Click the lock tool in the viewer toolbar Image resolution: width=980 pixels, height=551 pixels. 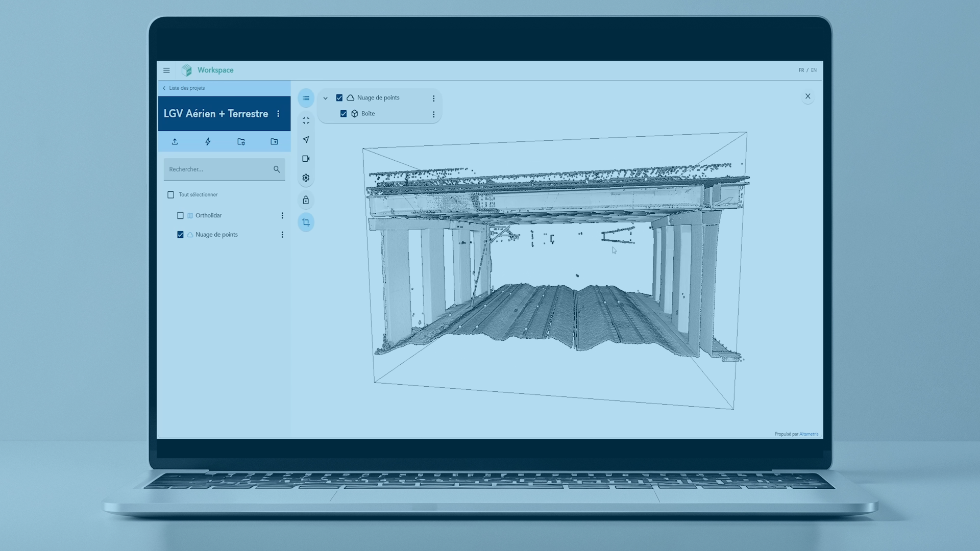(306, 200)
